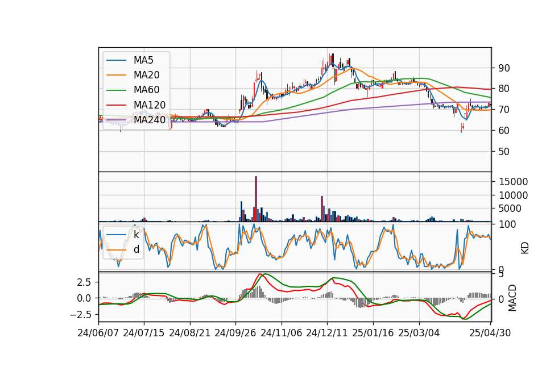The image size is (546, 392).
Task: Click the MA240 legend label
Action: (x=150, y=120)
